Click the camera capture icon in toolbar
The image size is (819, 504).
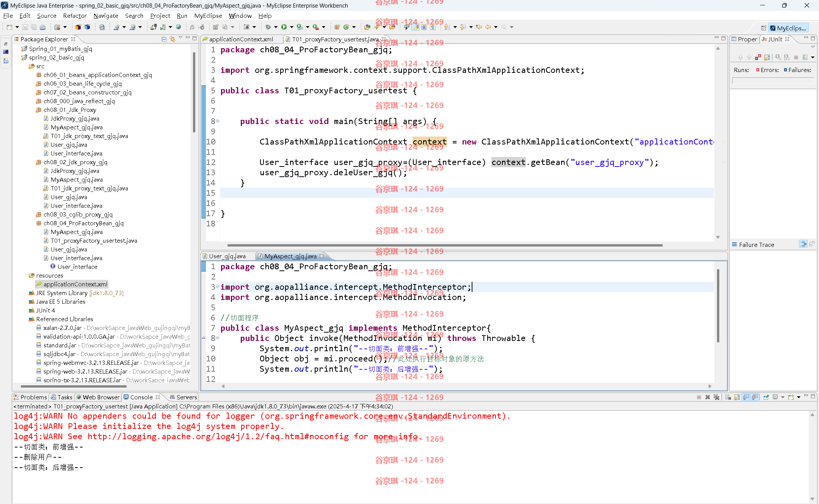tap(246, 27)
